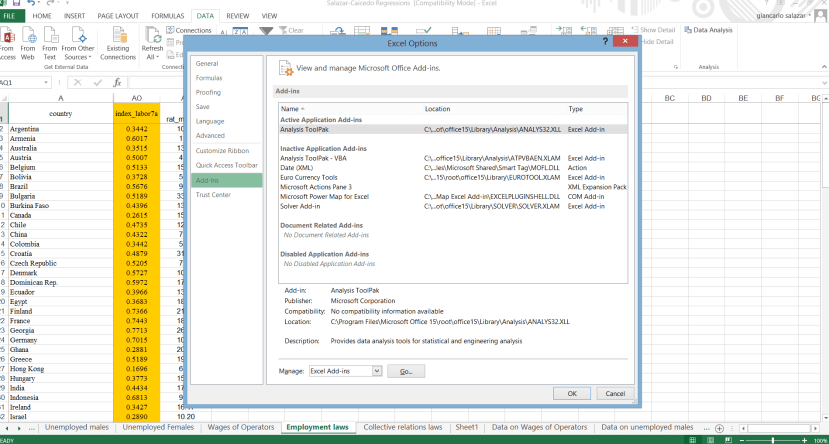Switch to the REVIEW ribbon tab
Screen dimensions: 829x444
[238, 16]
